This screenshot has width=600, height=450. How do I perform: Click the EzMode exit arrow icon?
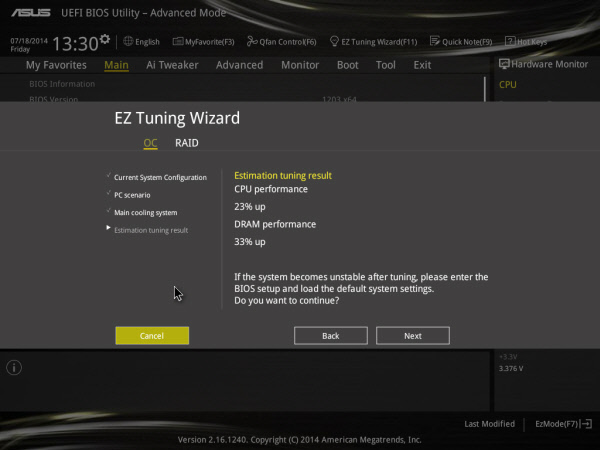(x=586, y=424)
